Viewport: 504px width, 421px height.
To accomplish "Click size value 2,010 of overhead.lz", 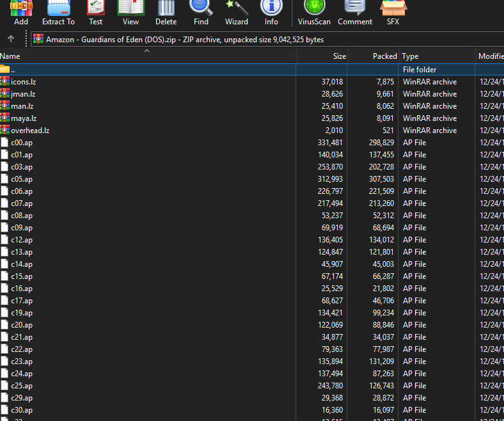I will pos(334,131).
